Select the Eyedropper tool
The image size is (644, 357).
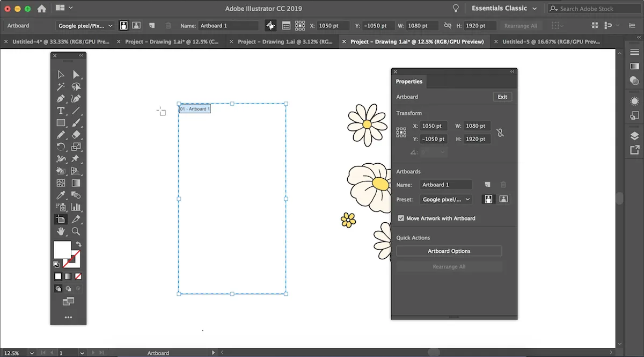(x=61, y=195)
